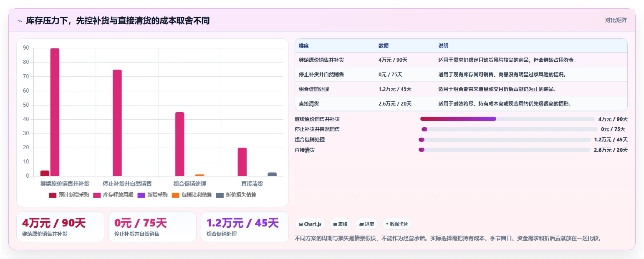This screenshot has height=259, width=644.
Task: Click the description starting 适用于时效将尽
Action: click(x=505, y=104)
